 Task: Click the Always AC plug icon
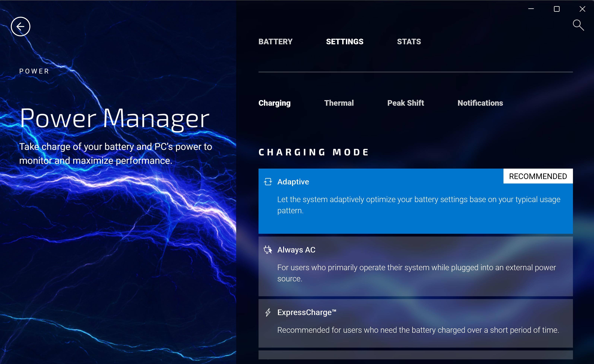(x=268, y=250)
